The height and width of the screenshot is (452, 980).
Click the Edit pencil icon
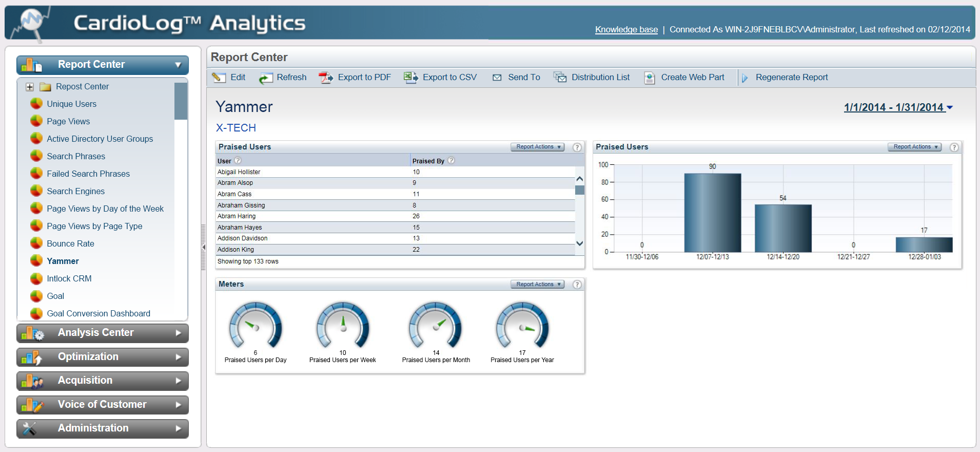tap(219, 78)
